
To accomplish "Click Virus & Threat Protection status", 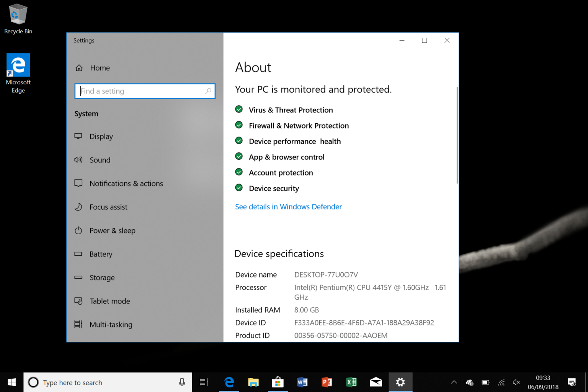I will point(291,110).
